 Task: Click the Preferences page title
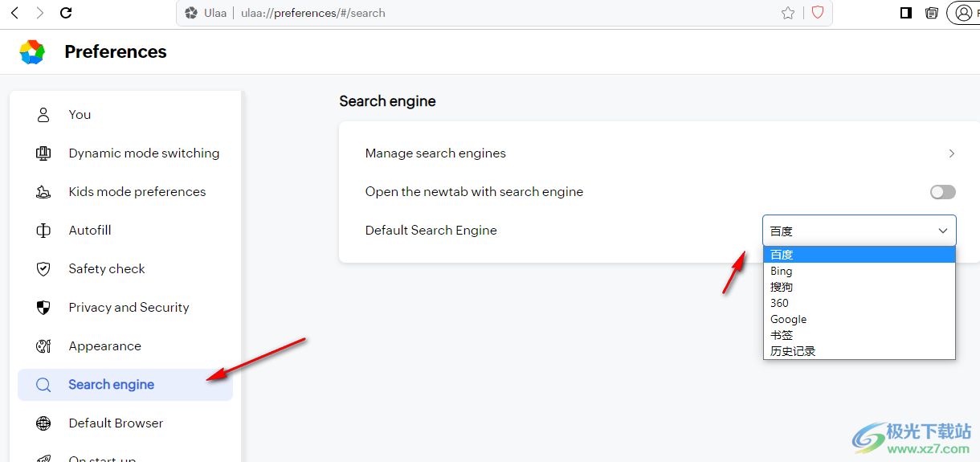(116, 51)
